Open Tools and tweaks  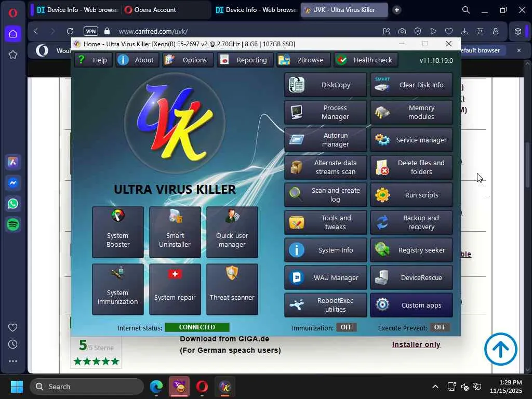click(x=325, y=222)
